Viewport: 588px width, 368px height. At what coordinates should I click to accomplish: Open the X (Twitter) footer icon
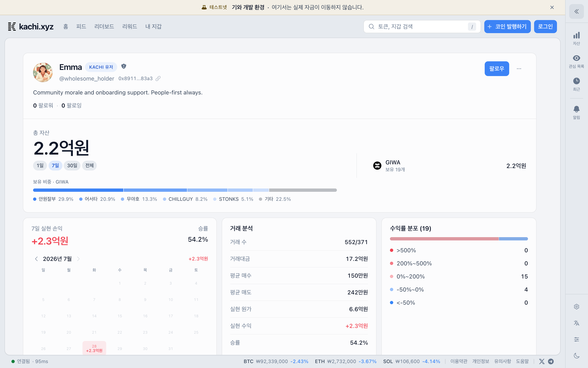(542, 361)
